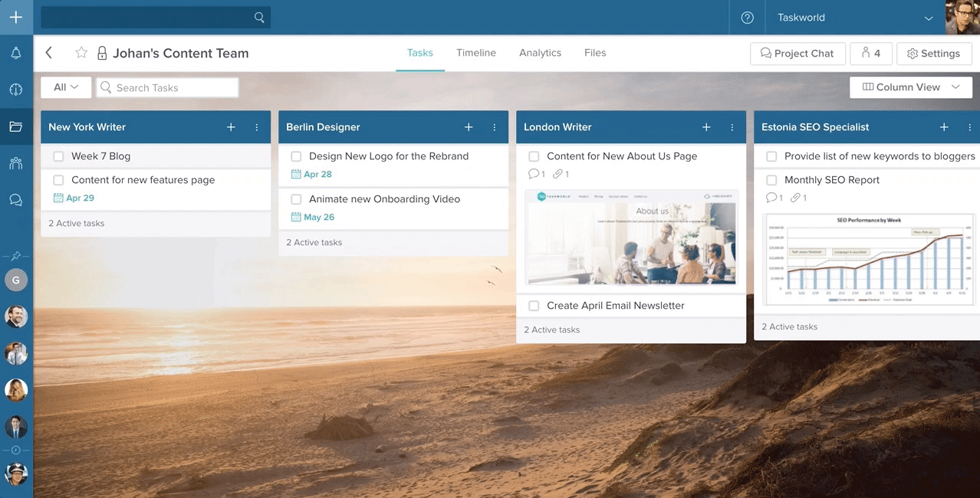Image resolution: width=980 pixels, height=498 pixels.
Task: Open the dashboard gauge icon in sidebar
Action: [x=16, y=90]
